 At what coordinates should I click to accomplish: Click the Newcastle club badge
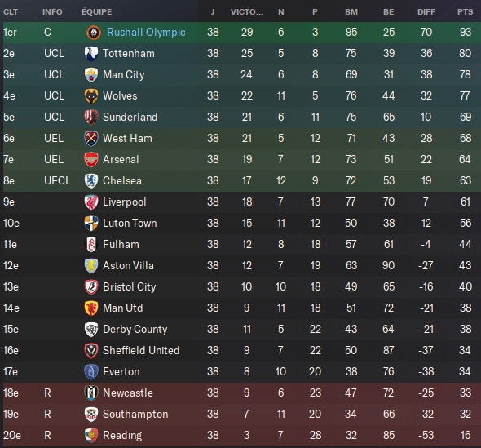coord(91,393)
